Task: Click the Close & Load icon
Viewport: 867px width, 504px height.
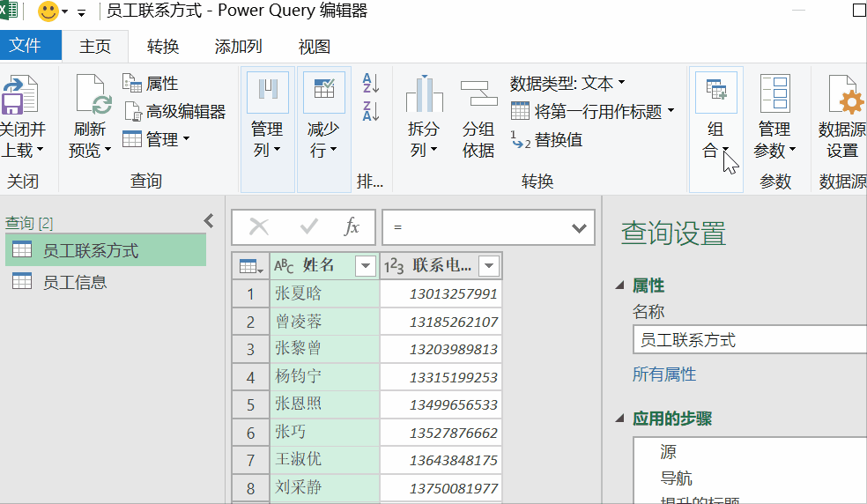Action: [x=19, y=94]
